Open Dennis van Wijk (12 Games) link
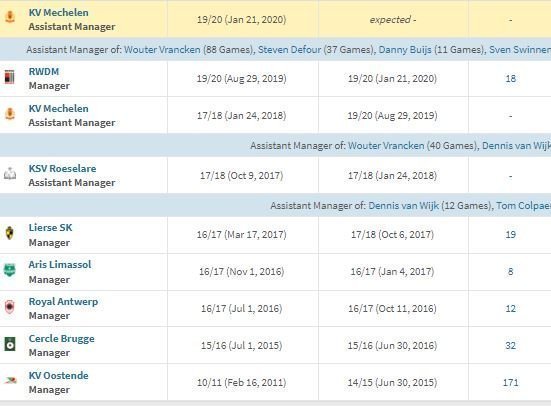Screen dimensions: 551x406 tap(403, 206)
